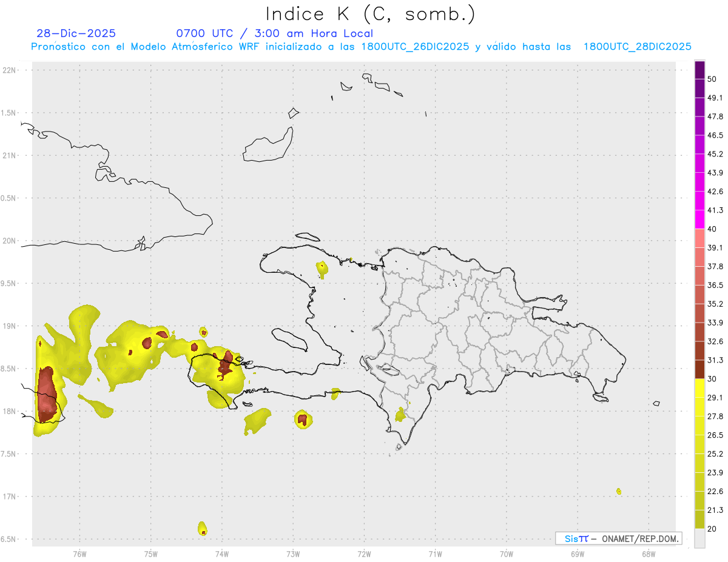This screenshot has width=728, height=562.
Task: Select the magenta band between 40 and 41.3
Action: click(700, 219)
